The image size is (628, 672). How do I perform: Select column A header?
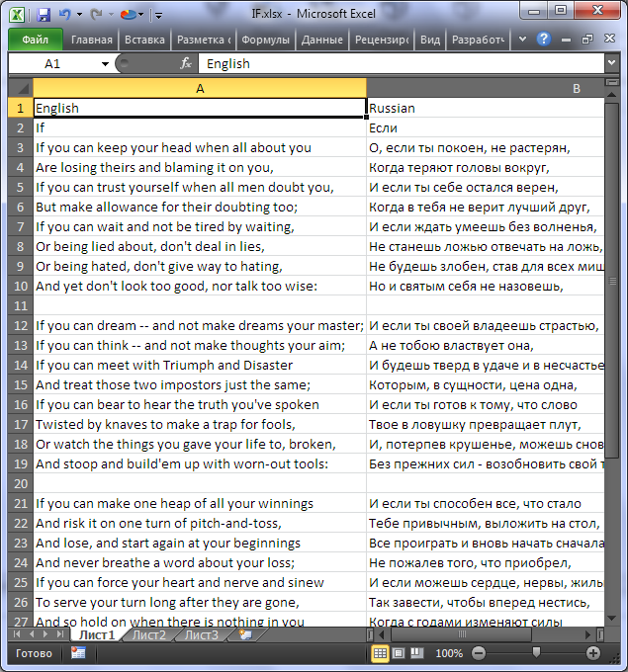200,88
